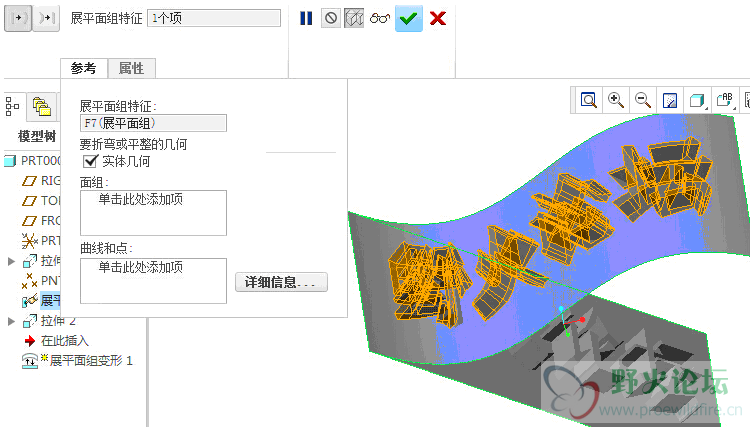Click the 1个项 collector field
The width and height of the screenshot is (752, 428).
[x=214, y=18]
